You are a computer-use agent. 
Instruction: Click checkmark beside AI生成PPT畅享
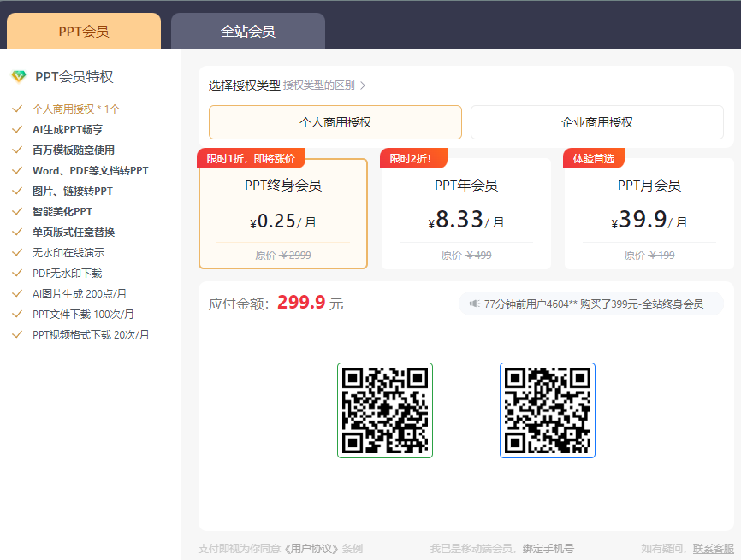tap(17, 129)
